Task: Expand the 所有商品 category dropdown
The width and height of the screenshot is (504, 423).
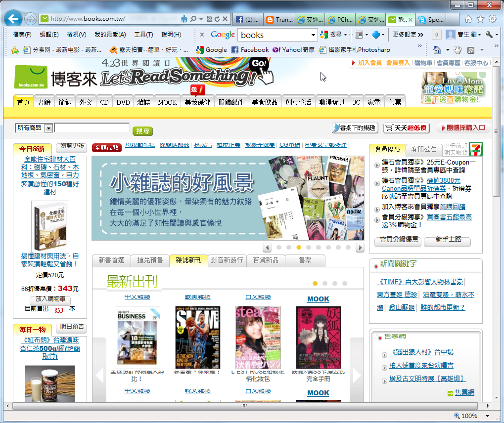Action: 48,128
